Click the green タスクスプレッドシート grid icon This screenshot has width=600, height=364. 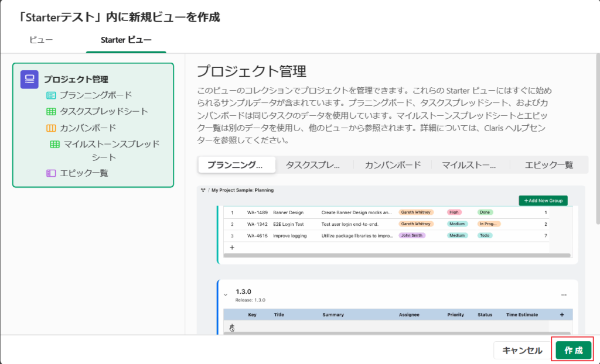point(51,111)
